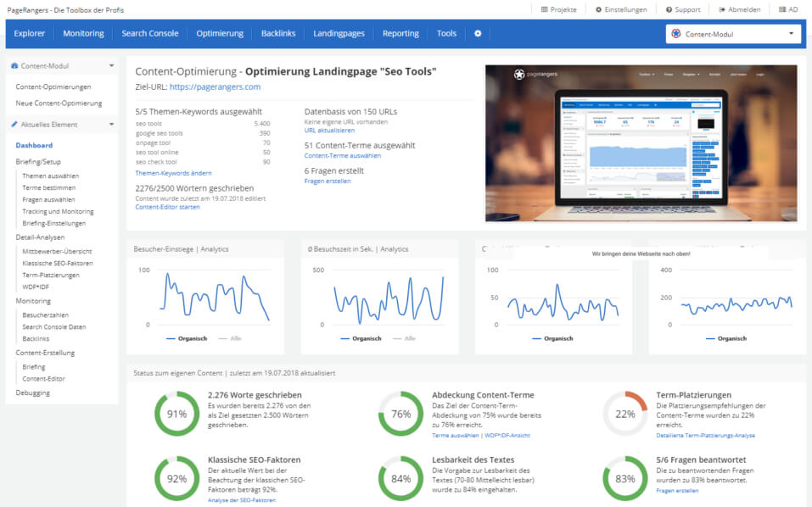This screenshot has width=812, height=507.
Task: Open the Tools menu
Action: tap(446, 33)
